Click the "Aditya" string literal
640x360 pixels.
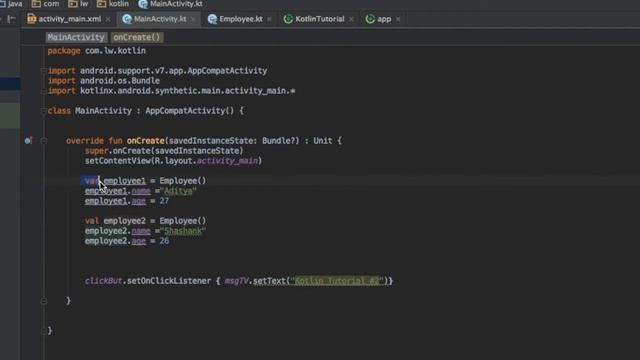pyautogui.click(x=178, y=191)
